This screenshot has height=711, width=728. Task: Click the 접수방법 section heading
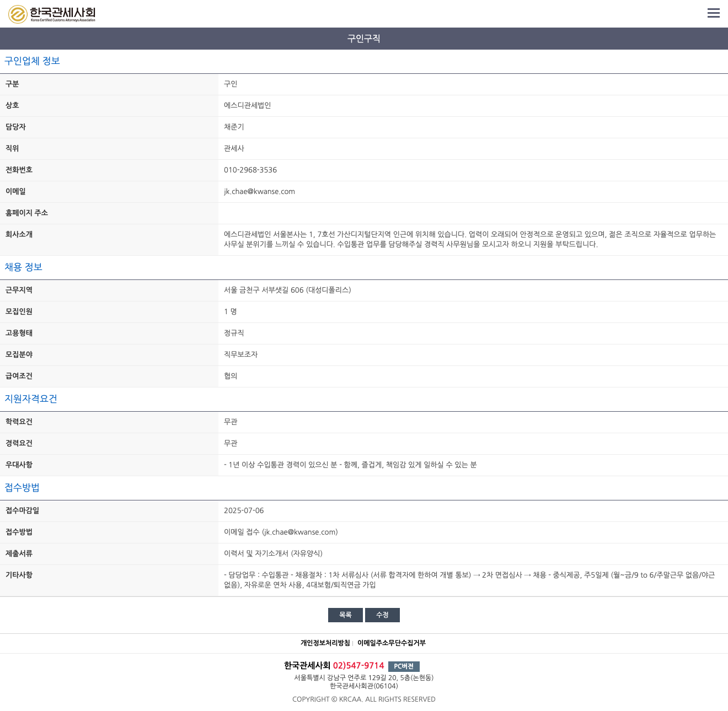pos(22,488)
